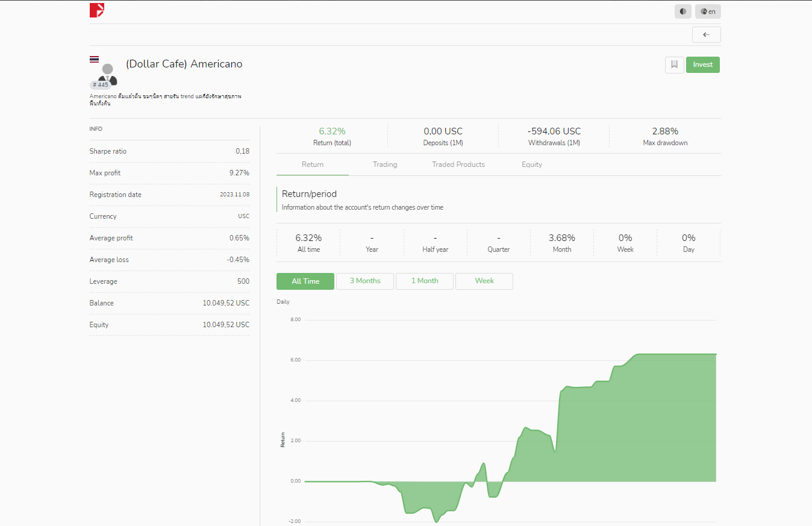Select the Week chart range
This screenshot has height=526, width=812.
(484, 281)
